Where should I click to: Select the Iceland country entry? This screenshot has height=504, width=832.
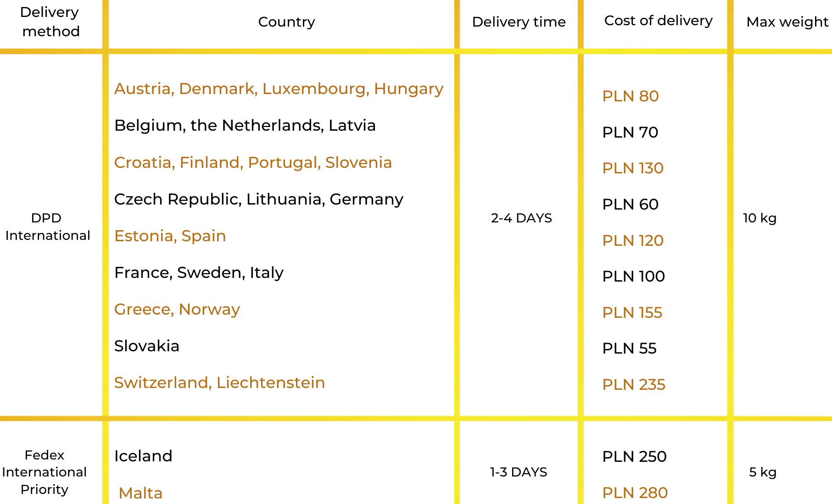pyautogui.click(x=143, y=456)
